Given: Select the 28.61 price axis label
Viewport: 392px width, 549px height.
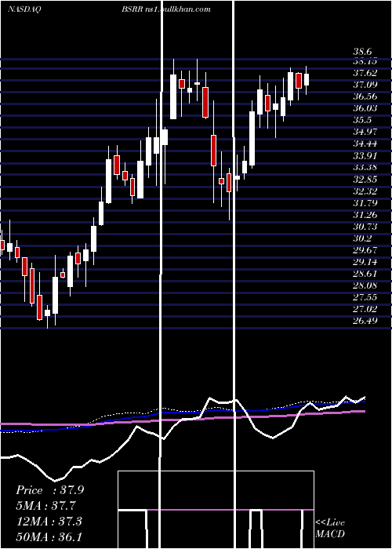Looking at the screenshot, I should pos(365,274).
